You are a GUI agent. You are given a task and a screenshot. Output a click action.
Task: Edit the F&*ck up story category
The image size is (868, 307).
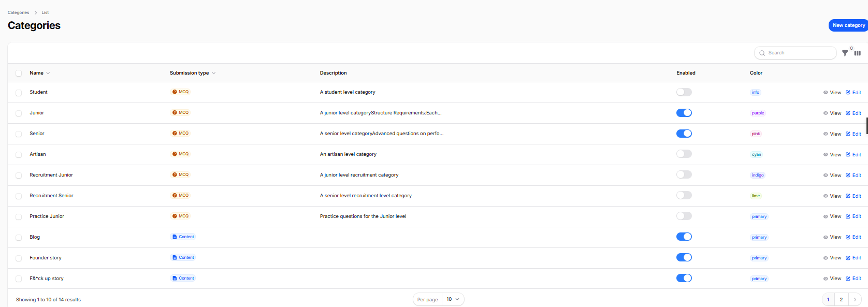(853, 279)
